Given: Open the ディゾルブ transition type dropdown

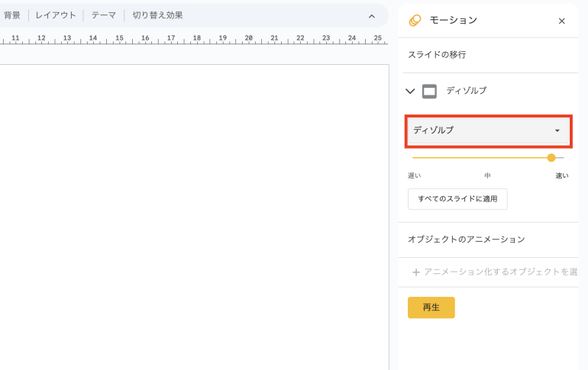Looking at the screenshot, I should pyautogui.click(x=488, y=130).
